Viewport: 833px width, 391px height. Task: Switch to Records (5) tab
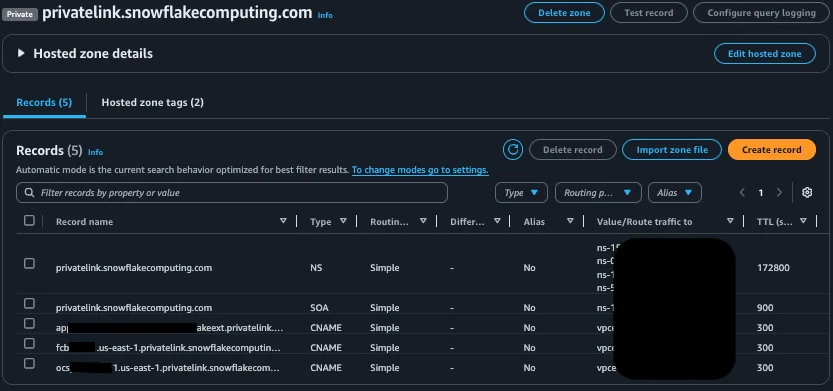44,102
